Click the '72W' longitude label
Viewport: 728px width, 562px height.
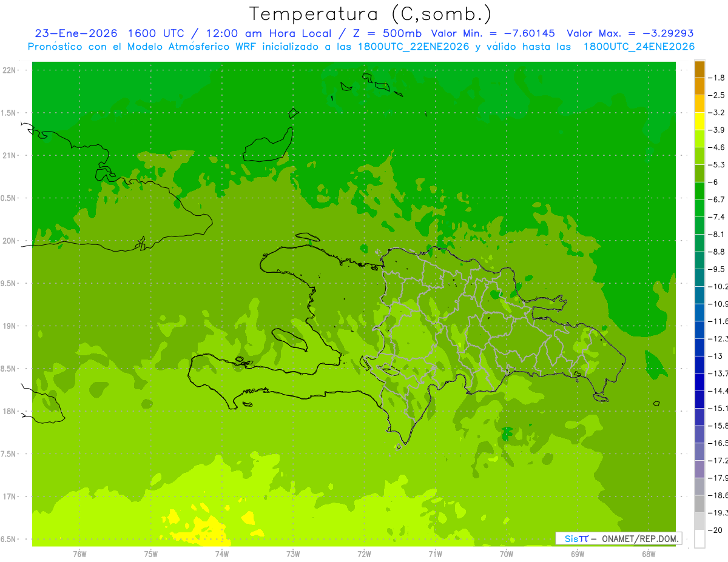(364, 554)
